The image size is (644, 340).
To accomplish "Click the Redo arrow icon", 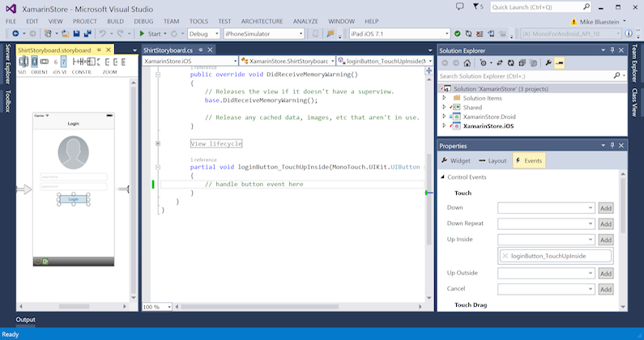I will pyautogui.click(x=121, y=34).
